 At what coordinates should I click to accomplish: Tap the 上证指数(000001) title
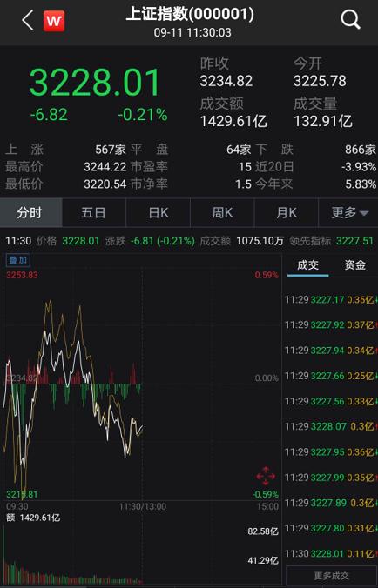click(x=190, y=14)
